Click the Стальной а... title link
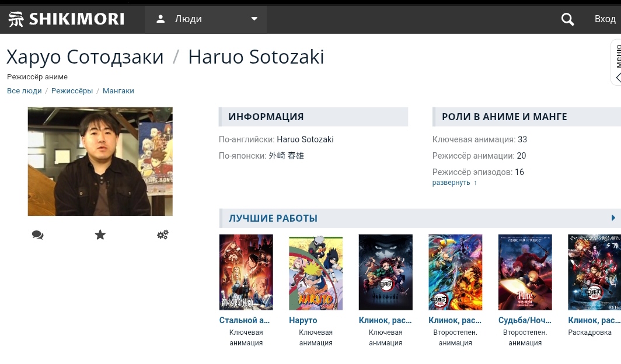Viewport: 621px width, 364px height. [x=245, y=320]
